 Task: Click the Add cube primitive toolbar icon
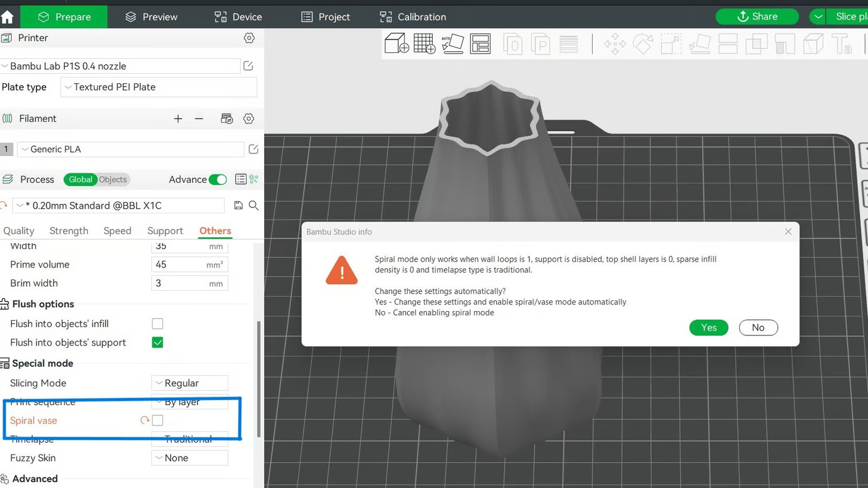click(396, 44)
